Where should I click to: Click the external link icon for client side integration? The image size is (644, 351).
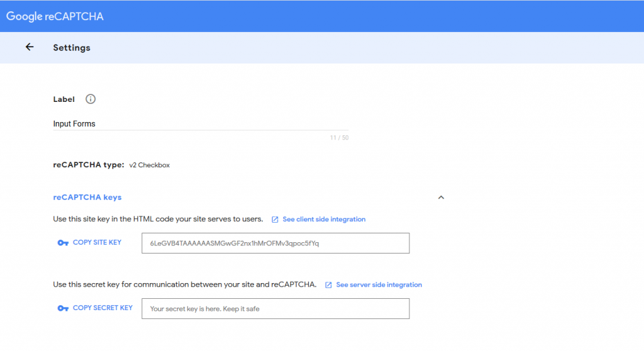(275, 220)
